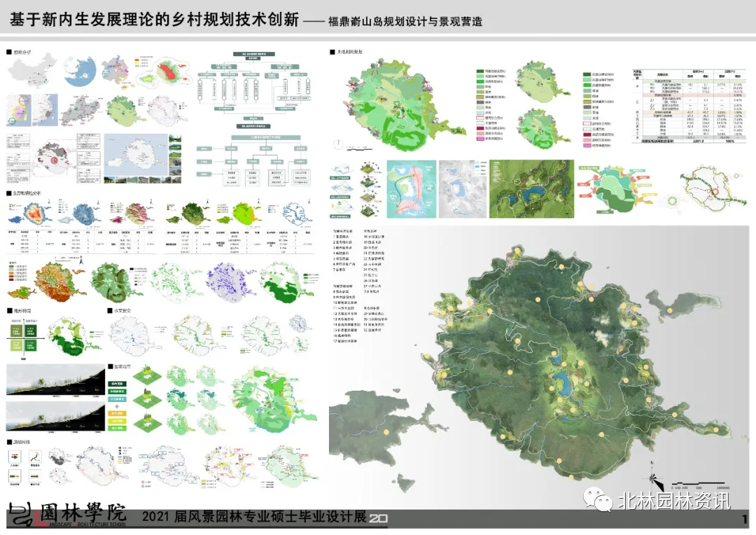Click the footer text 2021 届风景园林专业硕士毕业设计展
The width and height of the screenshot is (756, 535).
pyautogui.click(x=253, y=517)
